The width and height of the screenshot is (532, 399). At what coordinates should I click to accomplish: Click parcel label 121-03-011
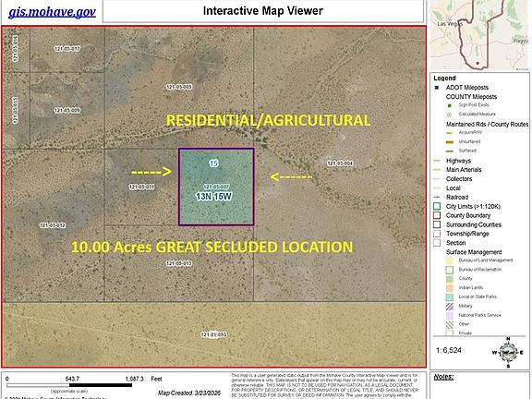click(141, 187)
